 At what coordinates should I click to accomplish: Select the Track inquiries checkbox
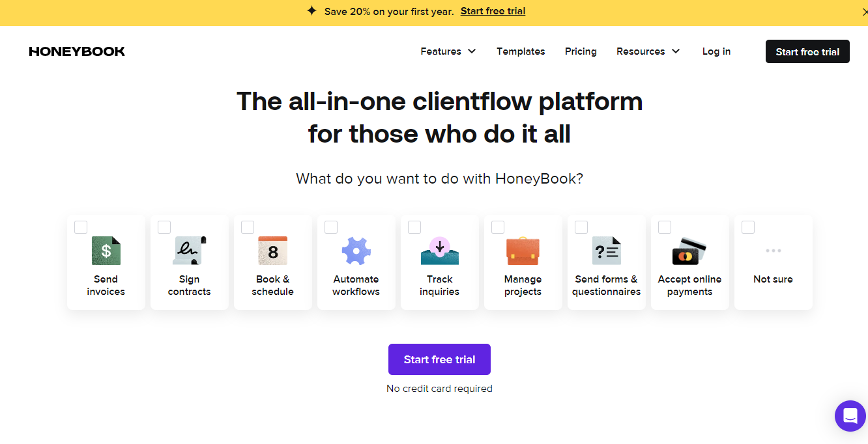click(414, 227)
